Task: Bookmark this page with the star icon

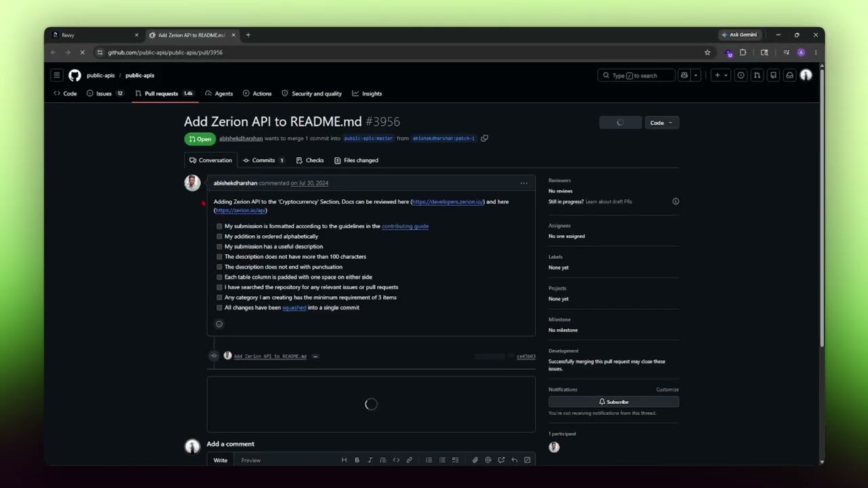Action: tap(707, 52)
